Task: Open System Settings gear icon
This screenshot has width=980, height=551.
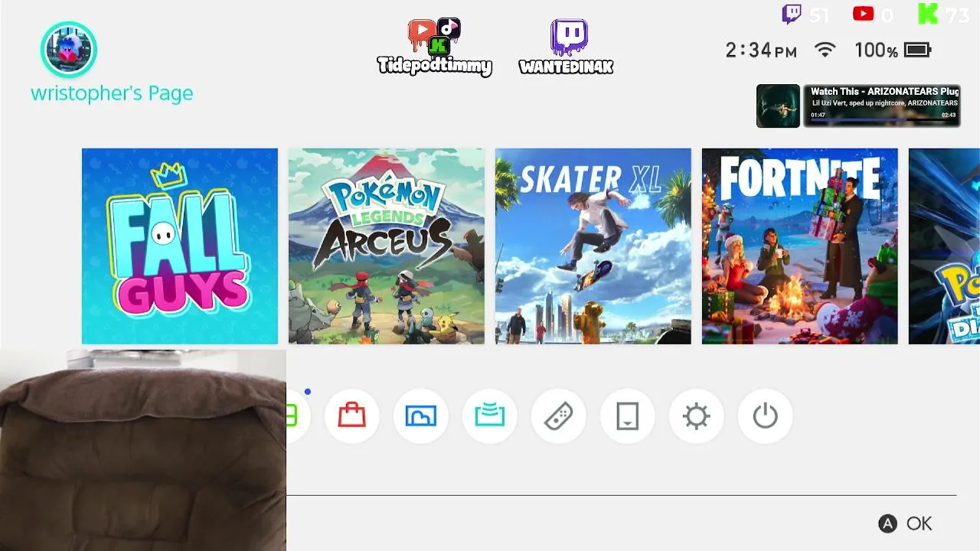Action: pyautogui.click(x=697, y=416)
